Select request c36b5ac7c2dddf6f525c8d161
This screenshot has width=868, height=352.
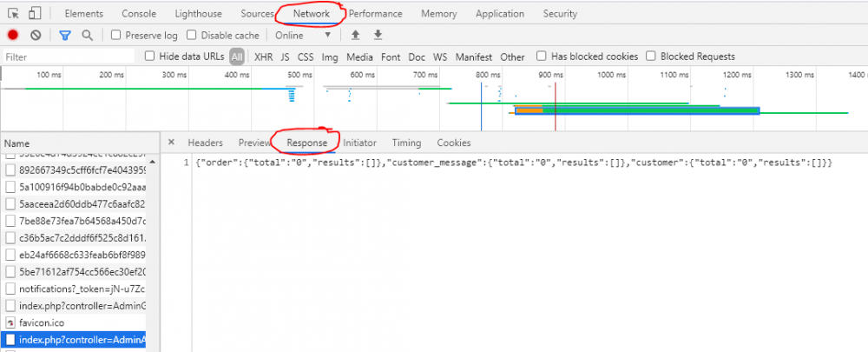point(73,238)
